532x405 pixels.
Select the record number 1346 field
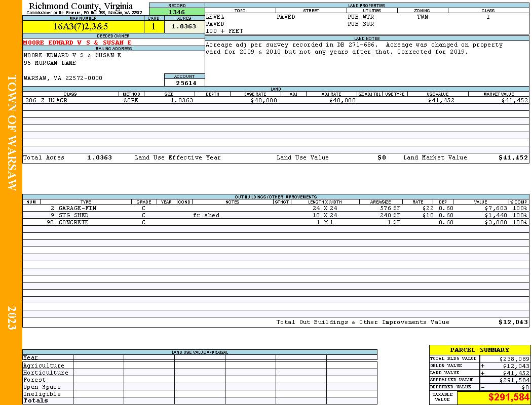(177, 12)
